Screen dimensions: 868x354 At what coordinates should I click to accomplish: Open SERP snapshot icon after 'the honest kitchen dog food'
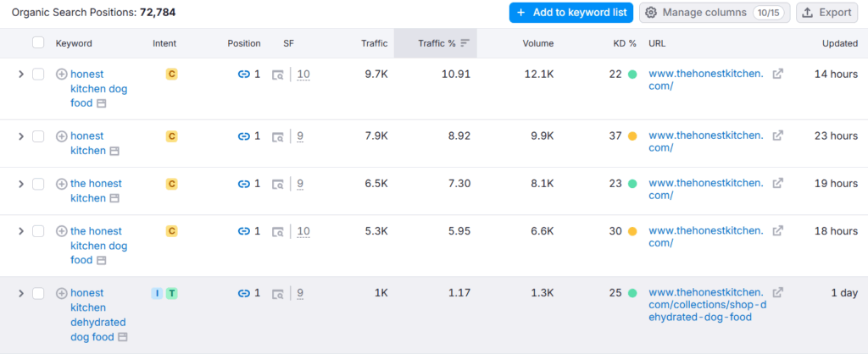tap(102, 261)
